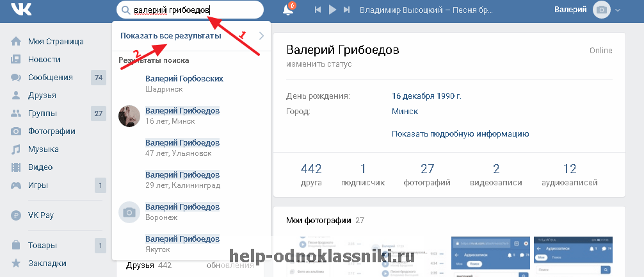
Task: Click the VK logo
Action: (21, 9)
